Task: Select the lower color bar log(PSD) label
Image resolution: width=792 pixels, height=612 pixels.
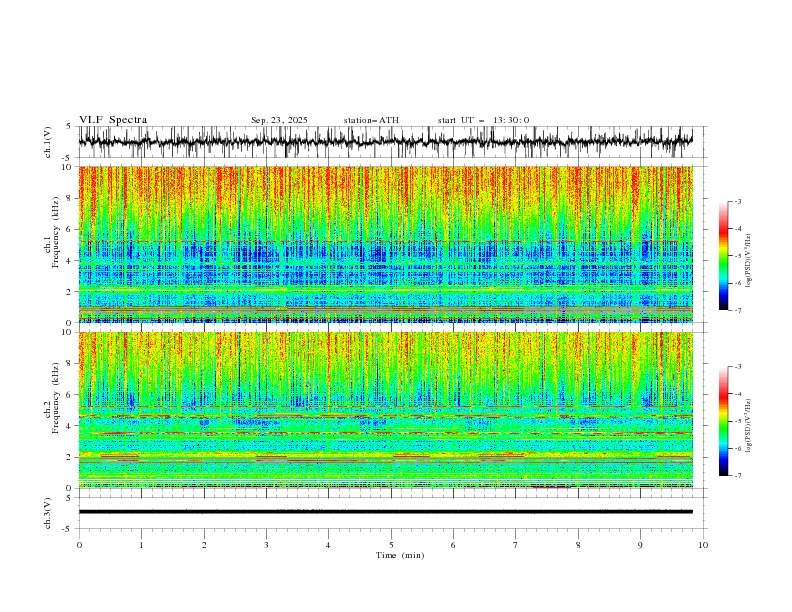Action: pyautogui.click(x=748, y=426)
